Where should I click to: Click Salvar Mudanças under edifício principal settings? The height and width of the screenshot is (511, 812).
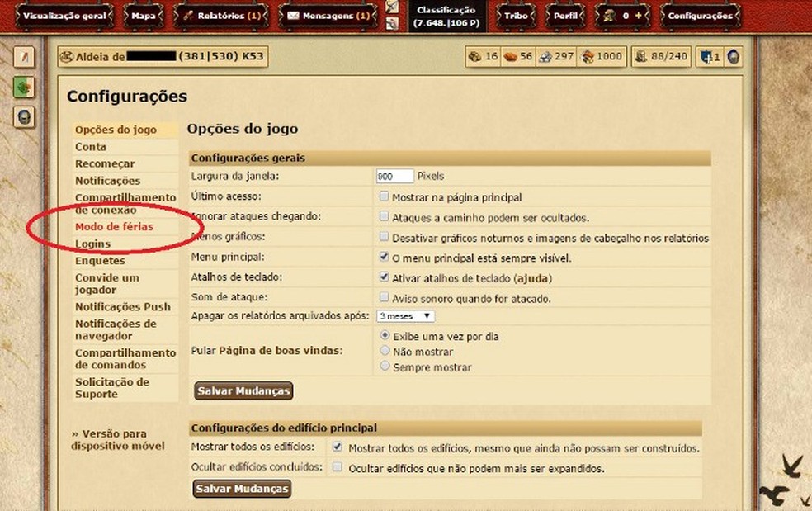(242, 489)
